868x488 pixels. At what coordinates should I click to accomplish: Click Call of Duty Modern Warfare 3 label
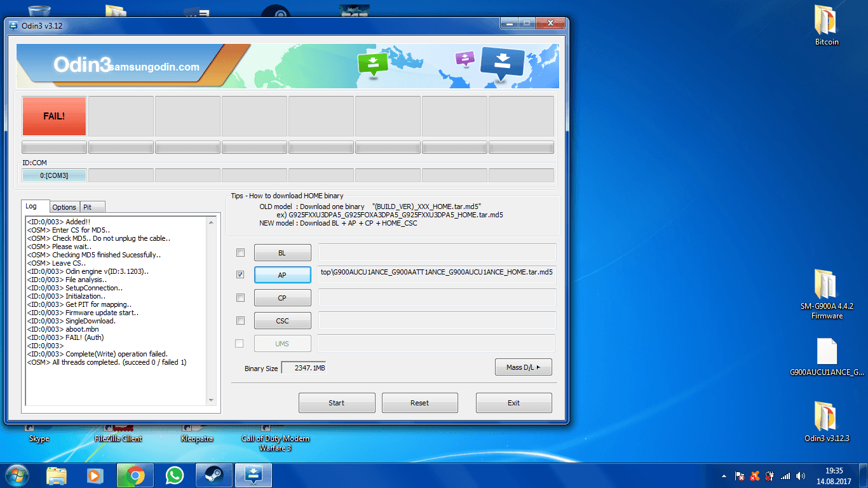(x=276, y=443)
